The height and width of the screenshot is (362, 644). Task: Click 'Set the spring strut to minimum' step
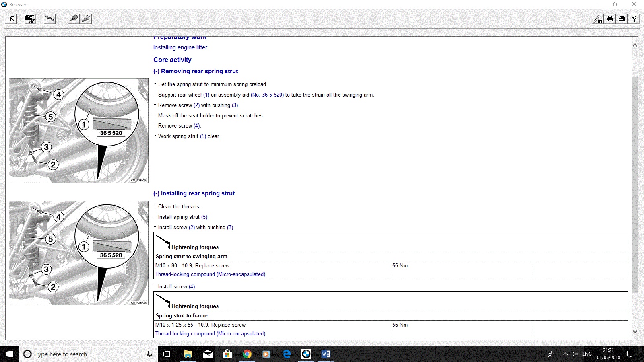pos(213,84)
